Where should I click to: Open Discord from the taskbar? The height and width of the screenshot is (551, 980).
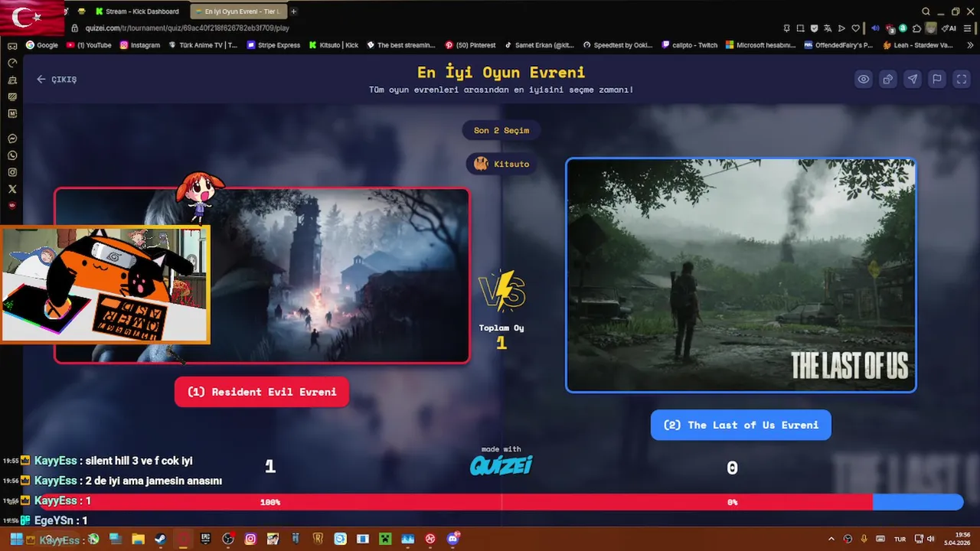click(452, 539)
